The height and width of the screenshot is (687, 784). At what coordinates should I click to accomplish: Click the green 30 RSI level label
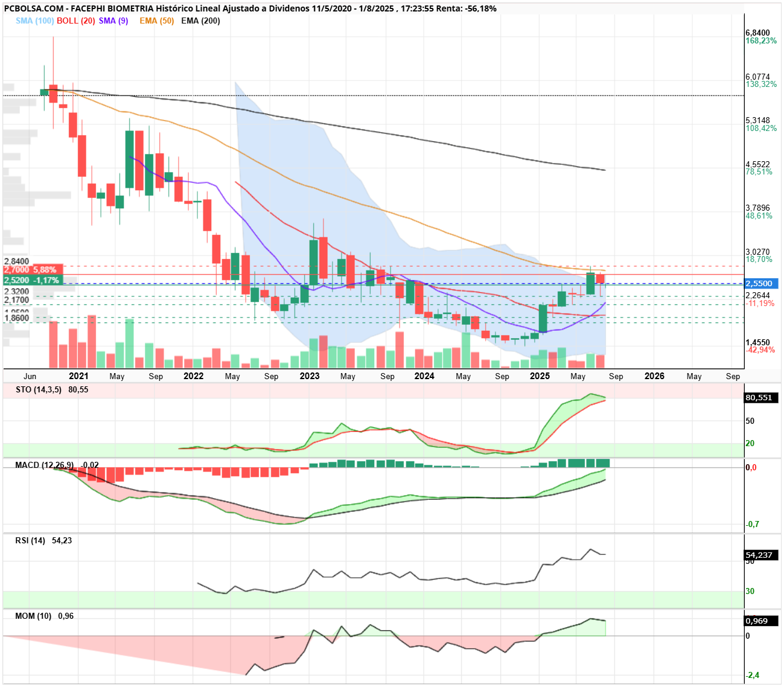pyautogui.click(x=750, y=592)
